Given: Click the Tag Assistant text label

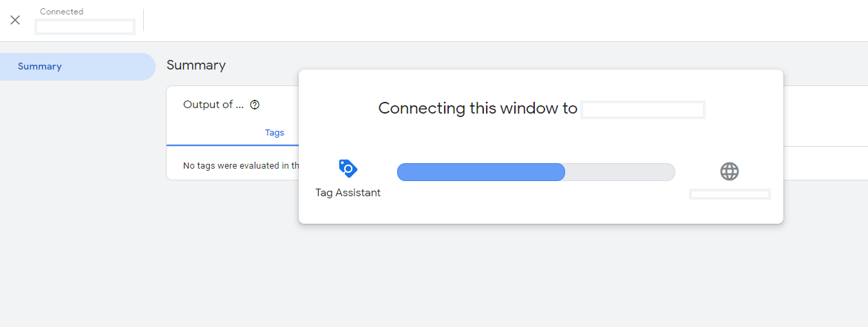Looking at the screenshot, I should pos(348,193).
